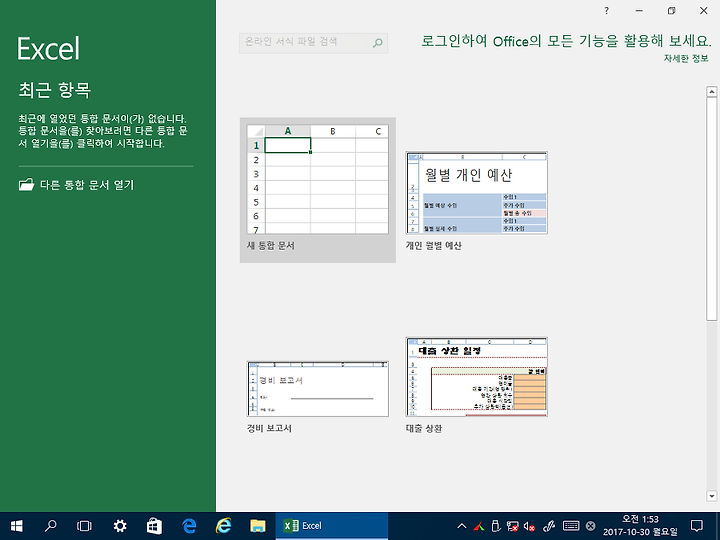The width and height of the screenshot is (720, 540).
Task: Restore down the Excel window
Action: coord(671,11)
